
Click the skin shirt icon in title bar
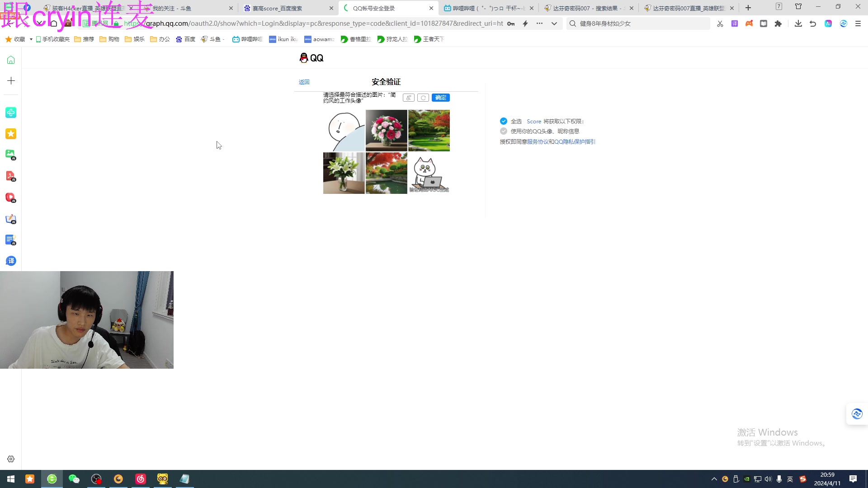pos(798,7)
